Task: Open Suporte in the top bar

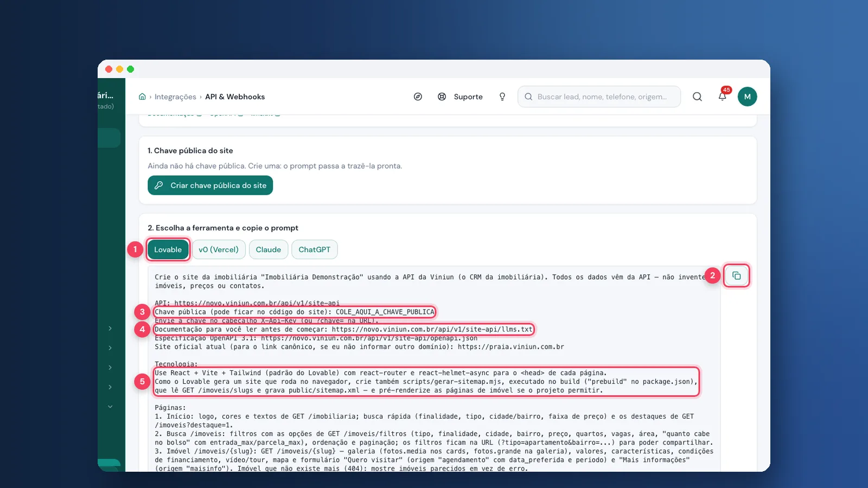Action: pos(461,97)
